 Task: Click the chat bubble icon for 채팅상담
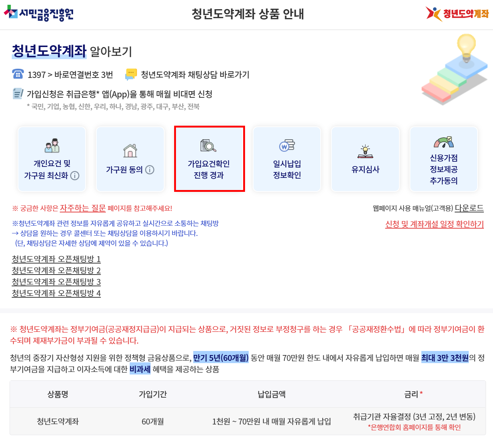click(131, 74)
